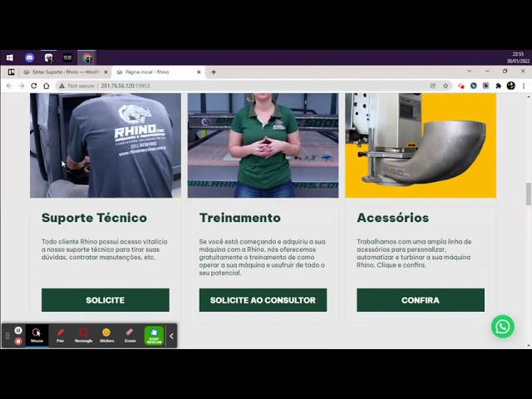Click the recorder toolbar drag handle
Viewport: 532px width, 399px height.
7,336
